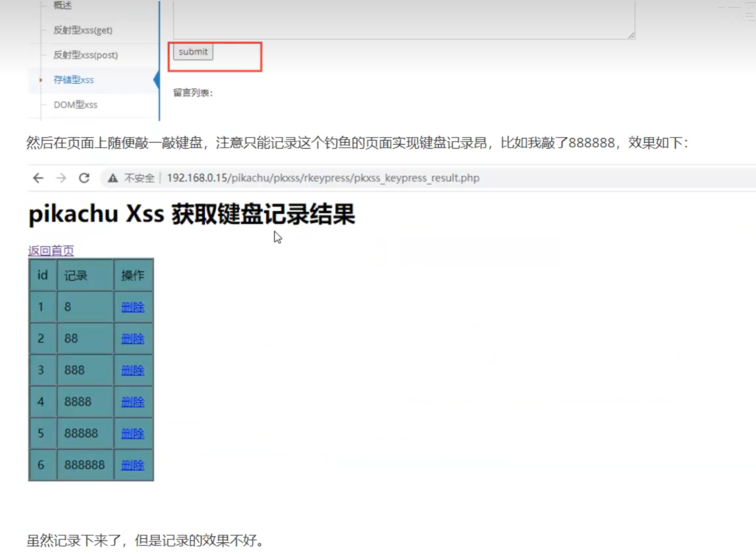Reload the keypress result page
The height and width of the screenshot is (557, 756).
click(84, 178)
